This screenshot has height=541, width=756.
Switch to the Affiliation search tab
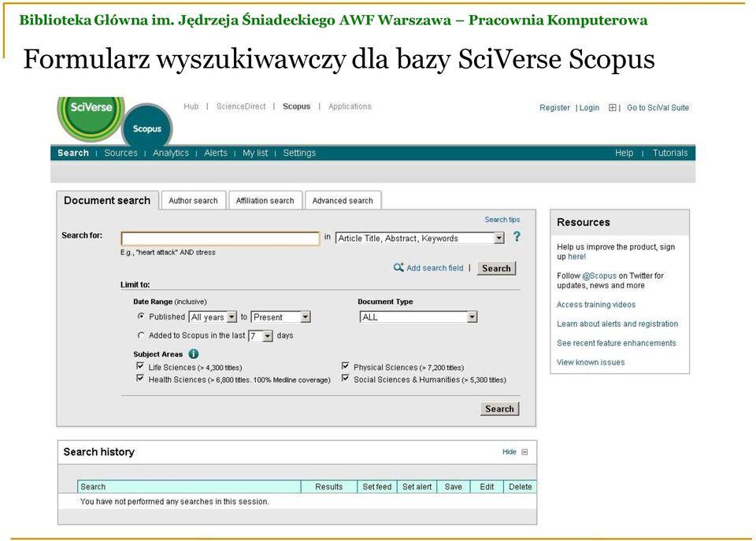[265, 201]
